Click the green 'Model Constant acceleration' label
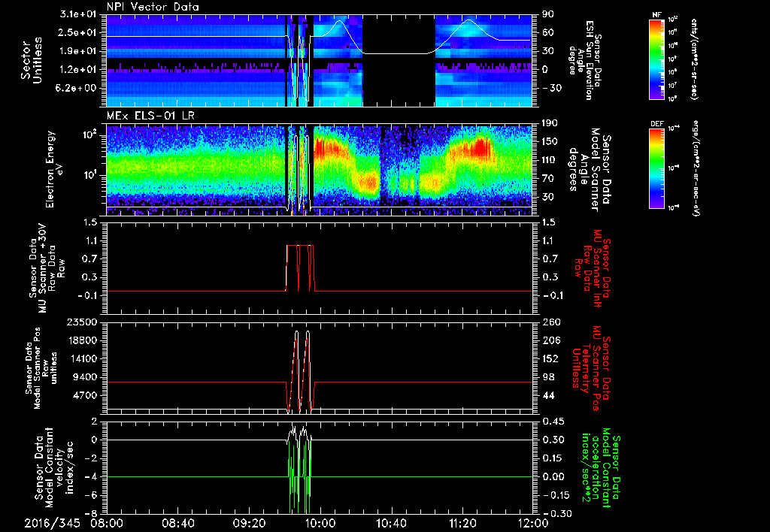Viewport: 770px width, 532px height. click(x=600, y=467)
